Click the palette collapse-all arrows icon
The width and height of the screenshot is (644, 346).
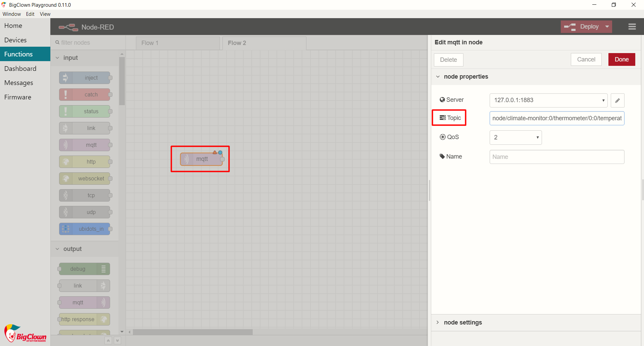click(108, 341)
